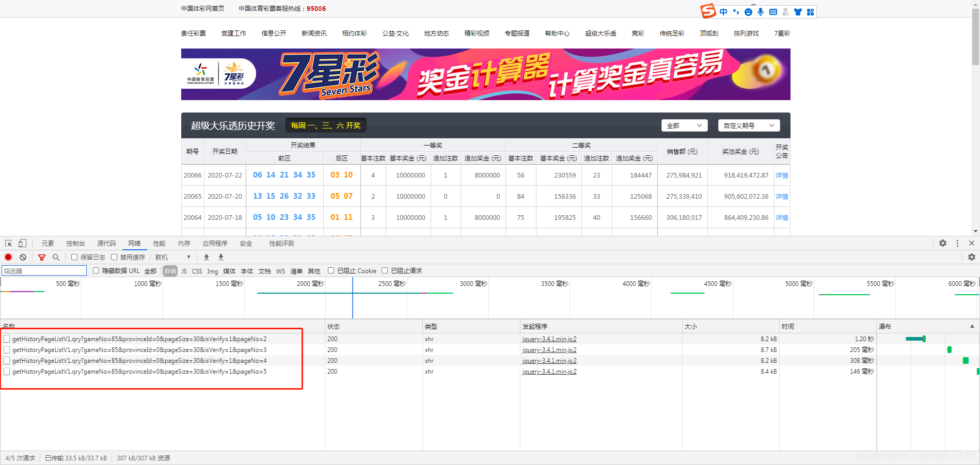Open the 自定义期号 dropdown
This screenshot has height=465, width=980.
click(x=749, y=125)
